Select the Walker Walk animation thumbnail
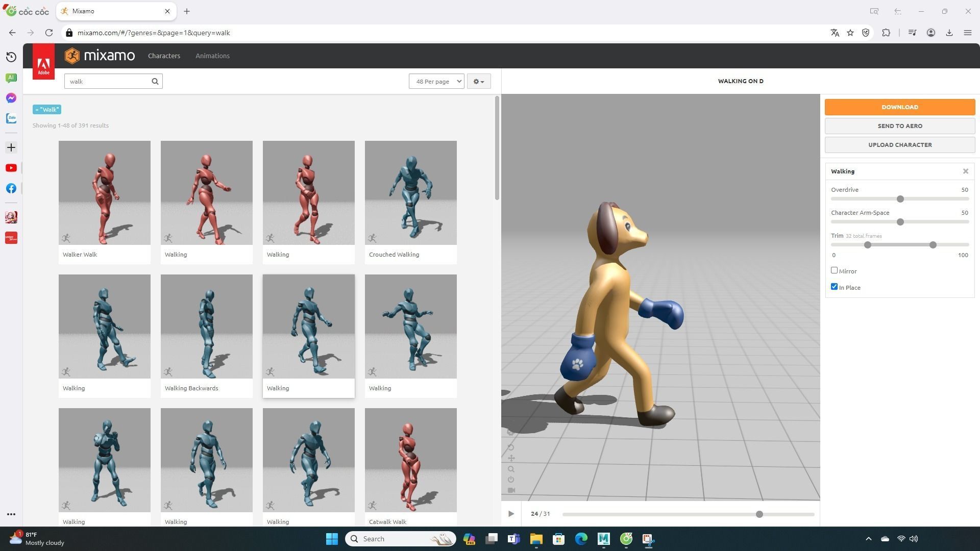 pos(105,193)
